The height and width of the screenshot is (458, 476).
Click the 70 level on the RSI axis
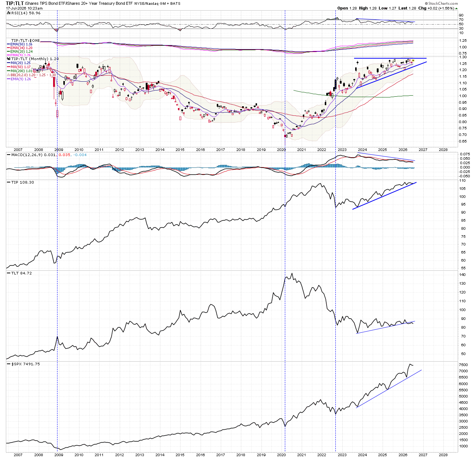pos(461,20)
